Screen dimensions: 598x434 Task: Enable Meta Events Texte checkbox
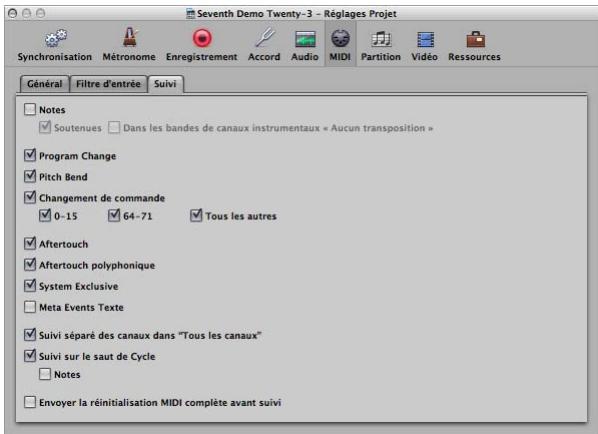(30, 307)
